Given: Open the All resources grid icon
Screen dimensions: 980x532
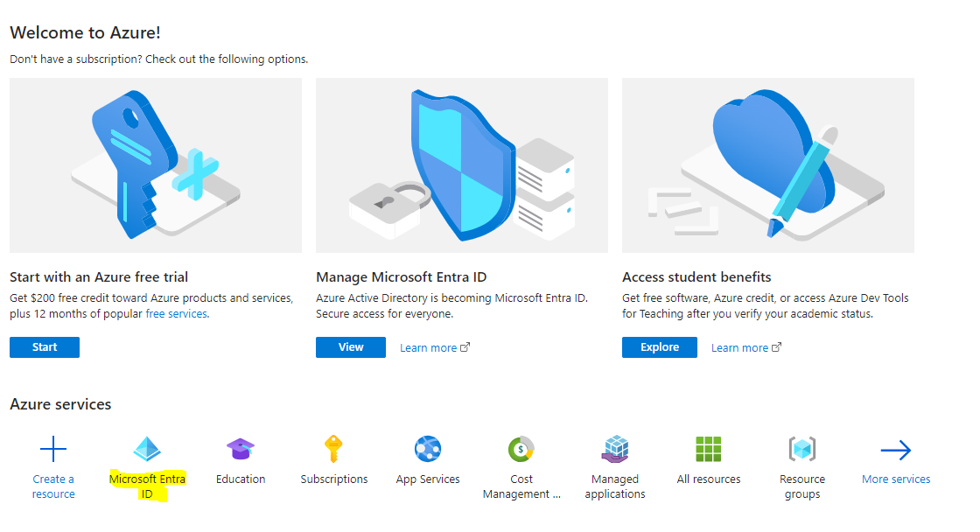Looking at the screenshot, I should 709,450.
